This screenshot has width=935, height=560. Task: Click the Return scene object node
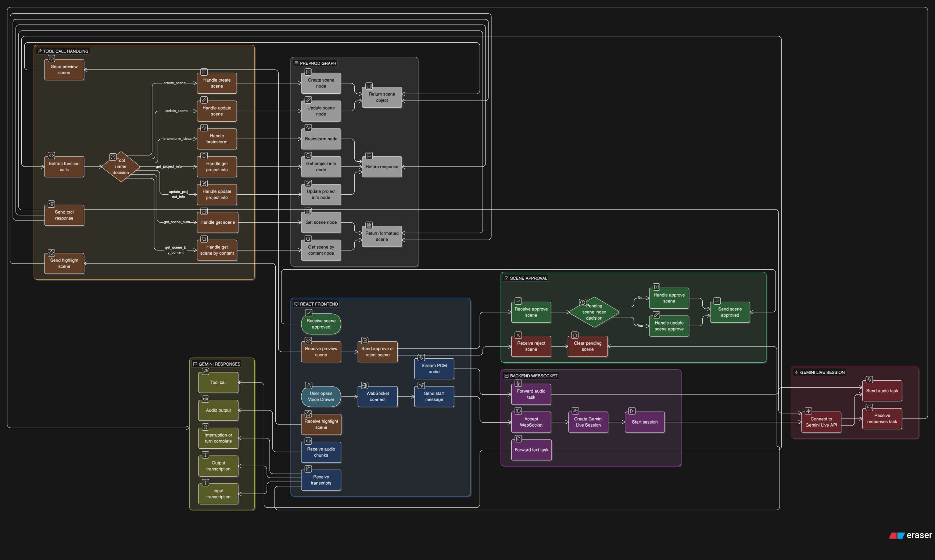pos(381,97)
